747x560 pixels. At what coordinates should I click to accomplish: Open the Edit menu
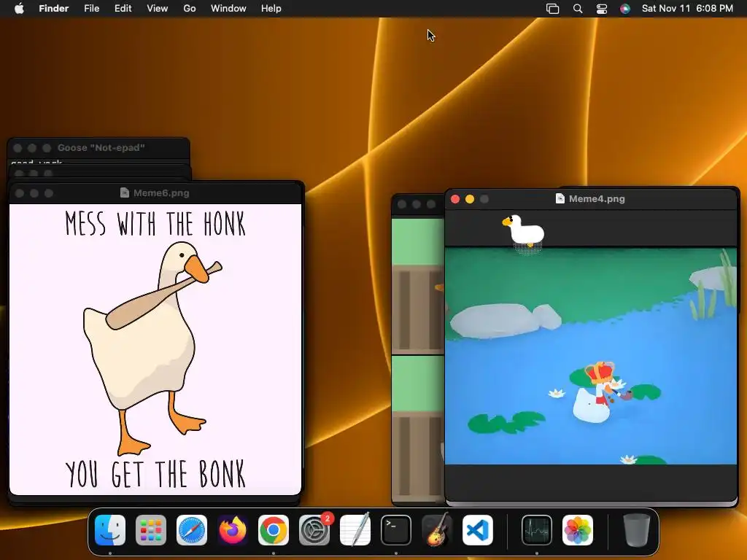pyautogui.click(x=123, y=9)
